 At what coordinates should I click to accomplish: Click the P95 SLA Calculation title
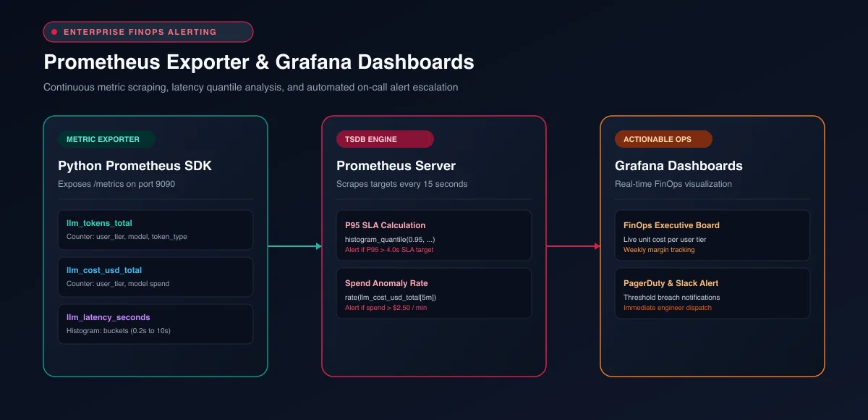tap(386, 225)
